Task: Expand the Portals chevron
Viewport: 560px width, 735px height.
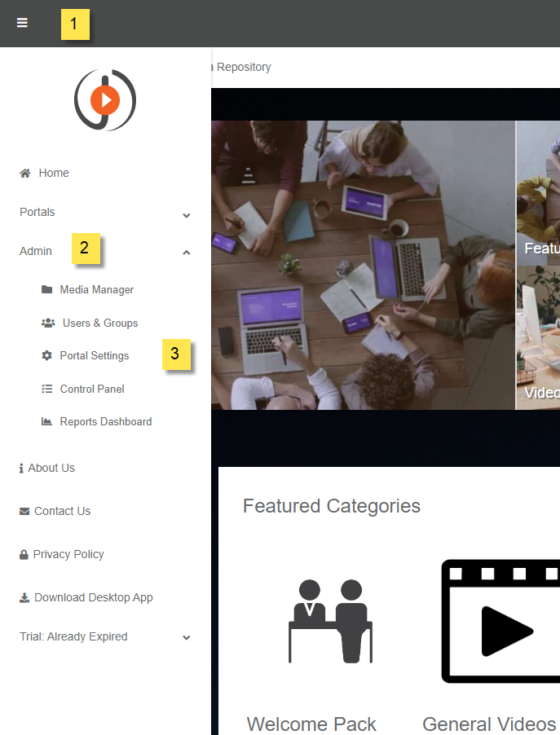Action: [187, 215]
